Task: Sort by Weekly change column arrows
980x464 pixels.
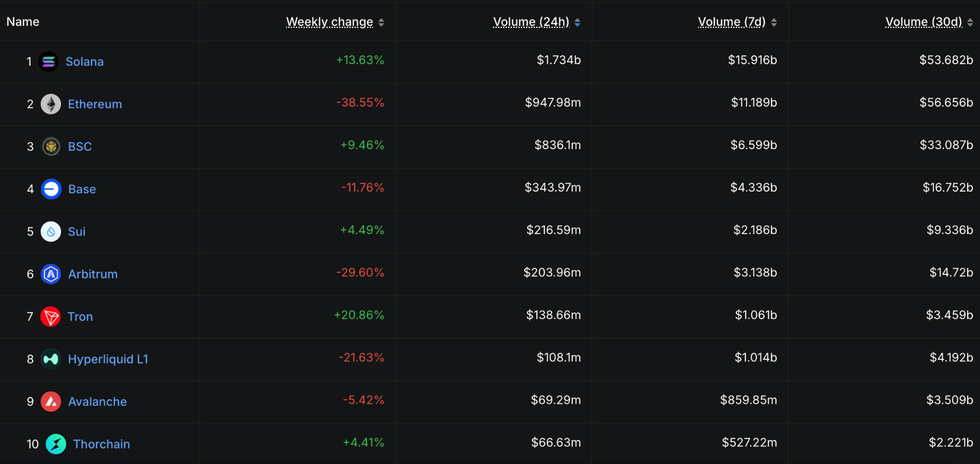Action: tap(381, 22)
